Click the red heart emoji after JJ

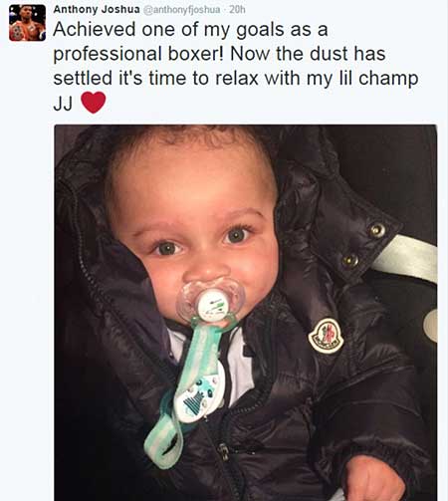pyautogui.click(x=94, y=103)
